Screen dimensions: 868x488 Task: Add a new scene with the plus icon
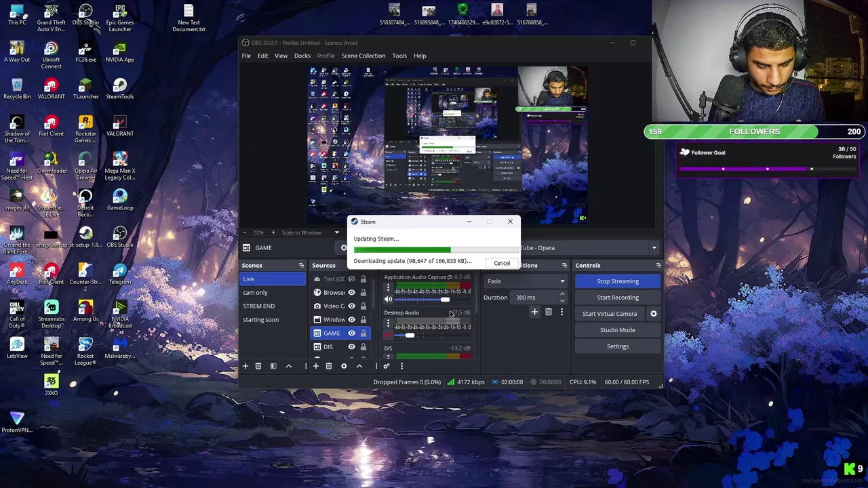click(x=245, y=366)
